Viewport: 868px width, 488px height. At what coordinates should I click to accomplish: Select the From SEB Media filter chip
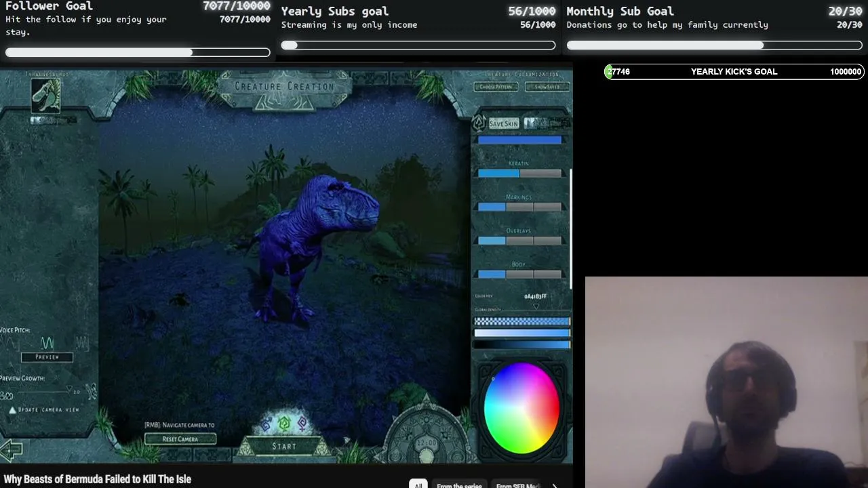click(517, 485)
